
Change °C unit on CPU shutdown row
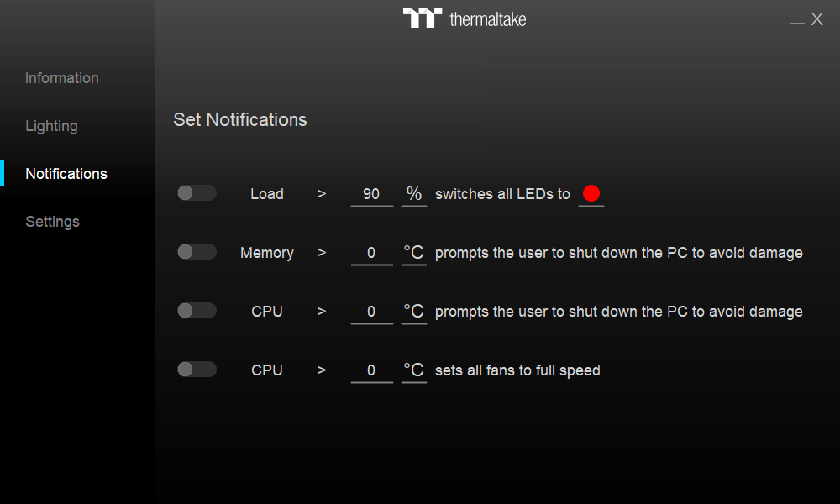click(x=413, y=312)
